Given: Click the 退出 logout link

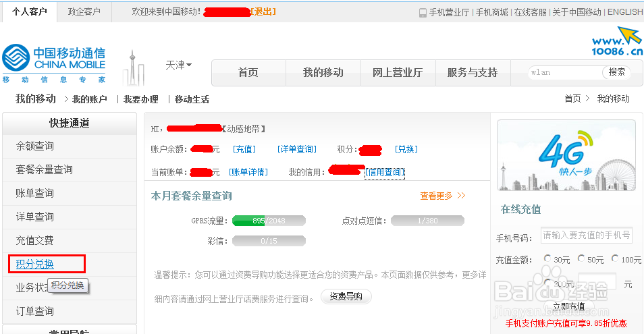Looking at the screenshot, I should pos(264,11).
